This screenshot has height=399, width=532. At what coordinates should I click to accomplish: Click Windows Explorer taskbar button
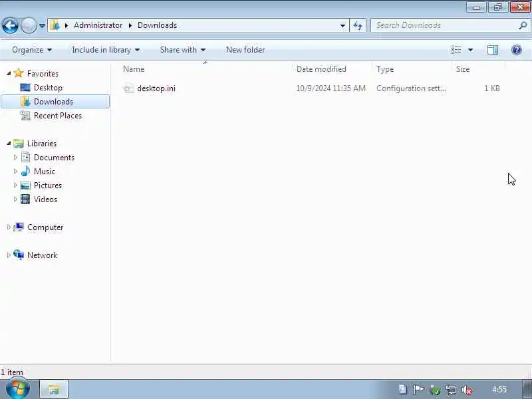[54, 390]
